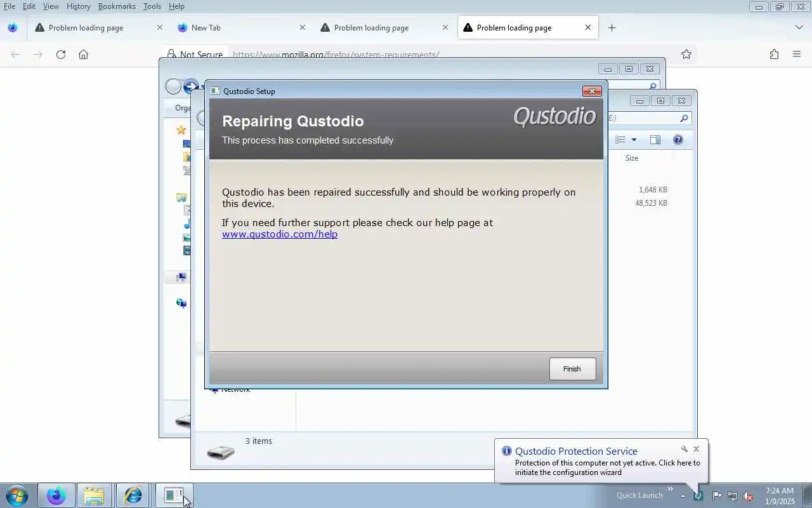
Task: Open File Explorer from taskbar
Action: (x=94, y=495)
